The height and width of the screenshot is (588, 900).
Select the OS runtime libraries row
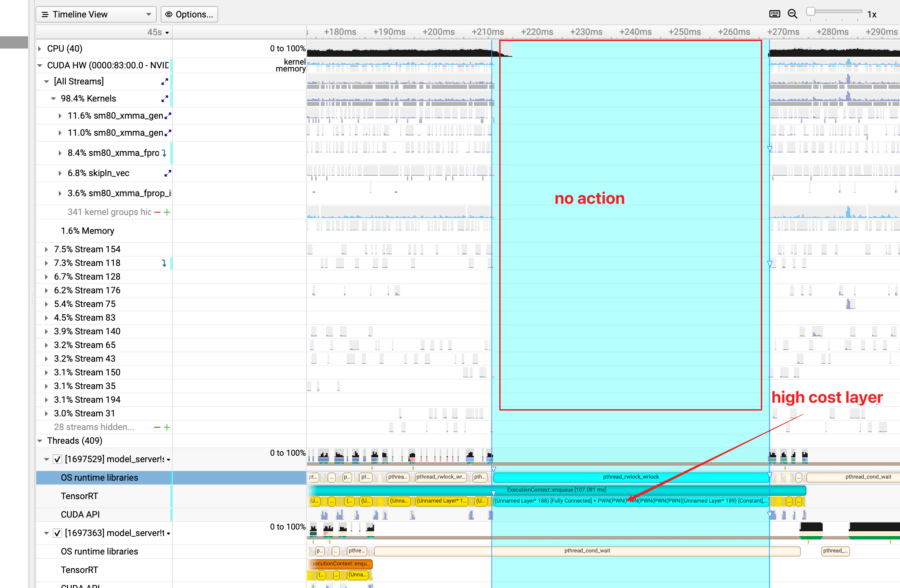coord(100,478)
